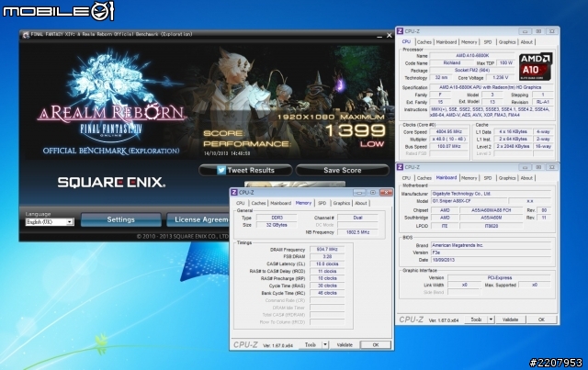Click the AMD A10 processor logo
Screen dimensions: 588x370
pyautogui.click(x=536, y=67)
